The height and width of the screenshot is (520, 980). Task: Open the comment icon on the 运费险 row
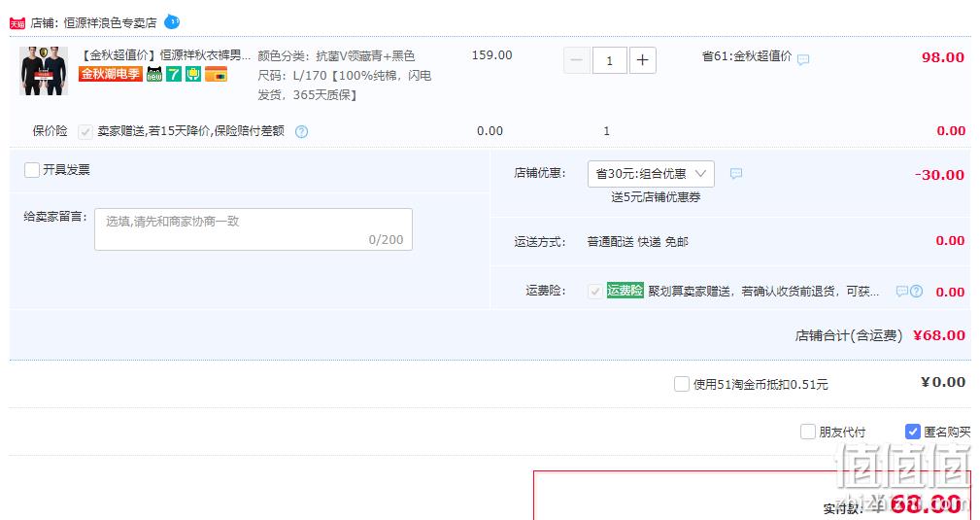(x=901, y=291)
